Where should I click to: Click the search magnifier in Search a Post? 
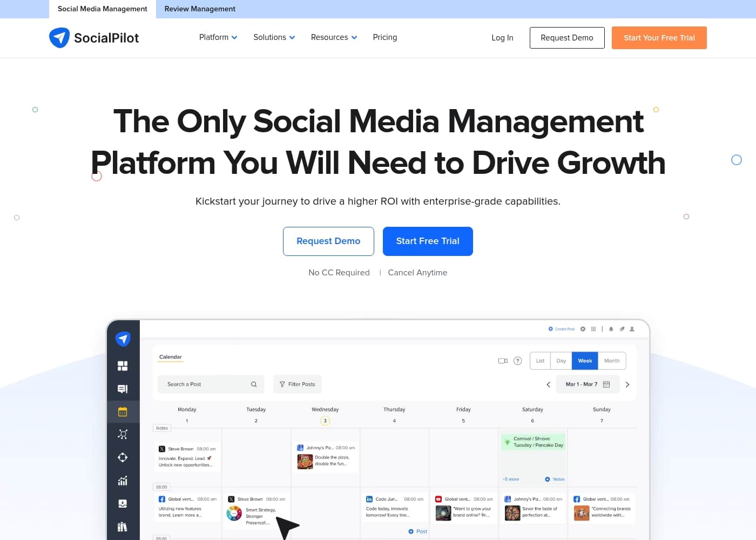(254, 384)
